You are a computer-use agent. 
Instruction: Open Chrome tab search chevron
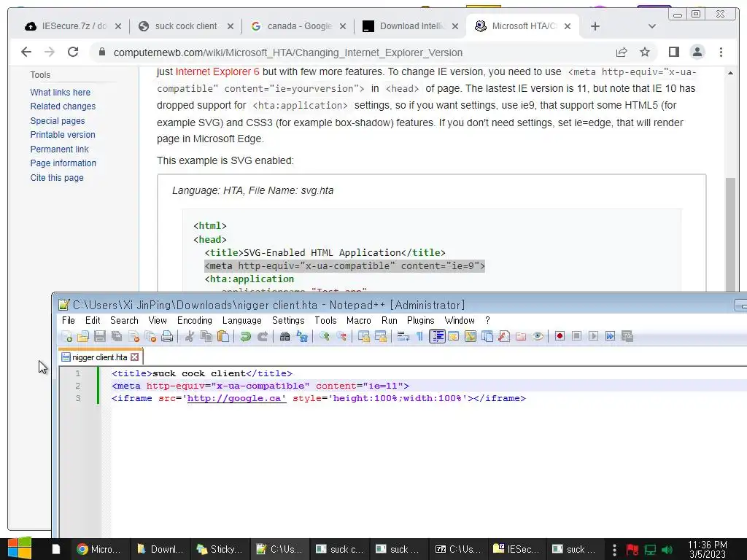coord(652,26)
